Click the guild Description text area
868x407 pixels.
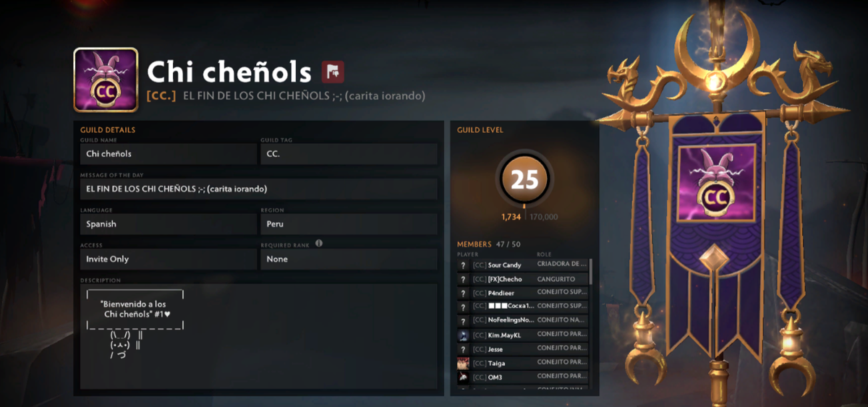tap(259, 337)
